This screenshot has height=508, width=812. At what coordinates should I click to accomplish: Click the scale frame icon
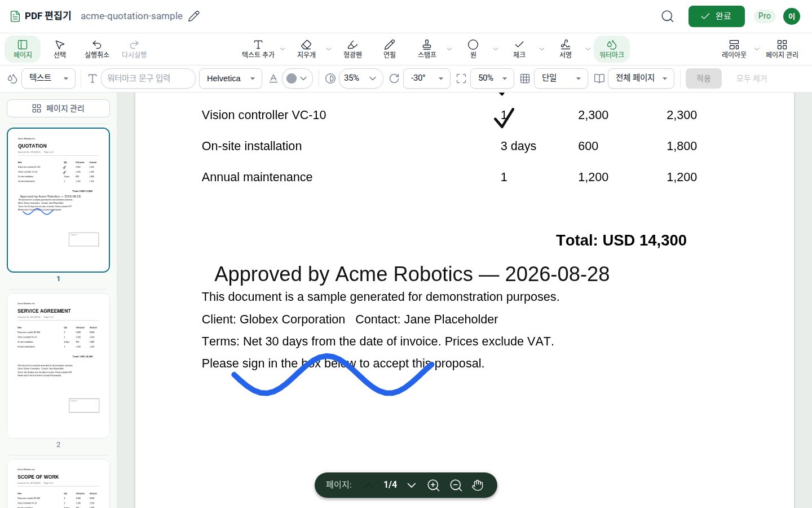tap(461, 78)
